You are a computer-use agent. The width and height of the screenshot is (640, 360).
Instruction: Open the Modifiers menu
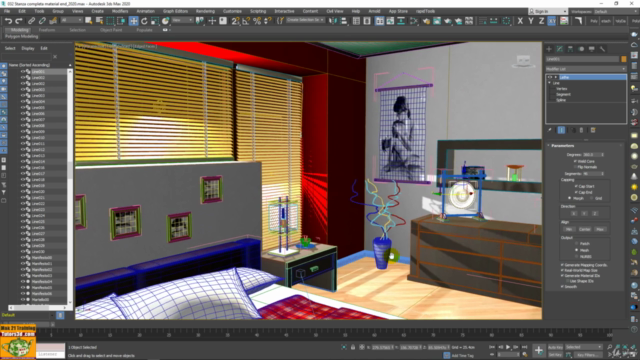[x=120, y=11]
